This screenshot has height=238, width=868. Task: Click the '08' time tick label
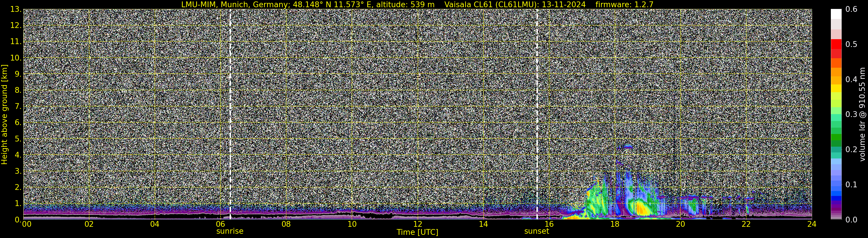pyautogui.click(x=286, y=224)
